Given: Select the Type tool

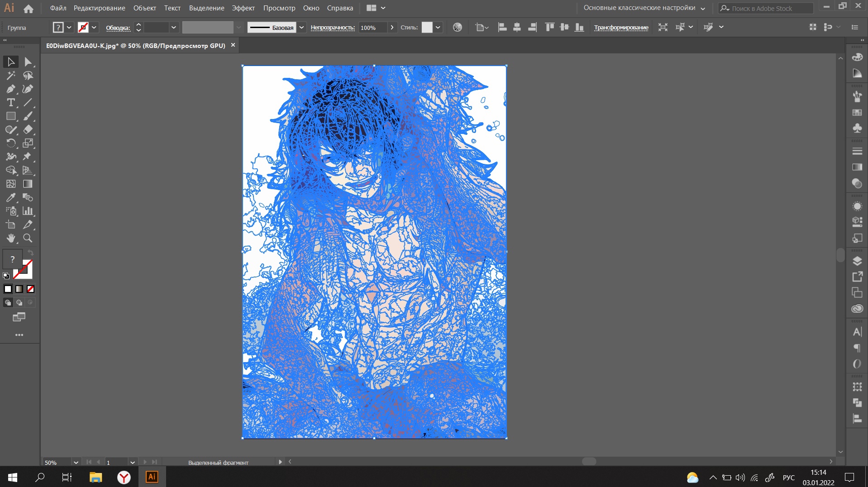Looking at the screenshot, I should (x=11, y=103).
